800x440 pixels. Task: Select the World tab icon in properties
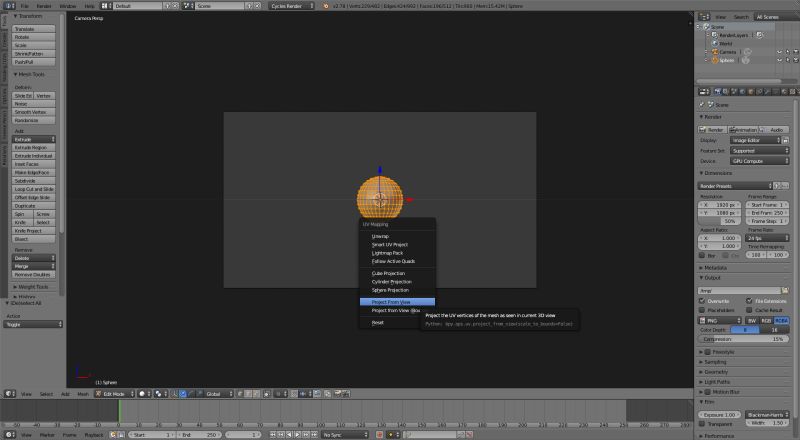(x=742, y=91)
